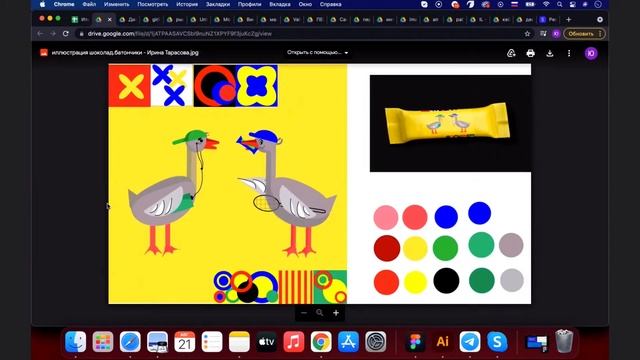Screen dimensions: 640x360
Task: Zoom out with the minus button
Action: click(x=304, y=313)
